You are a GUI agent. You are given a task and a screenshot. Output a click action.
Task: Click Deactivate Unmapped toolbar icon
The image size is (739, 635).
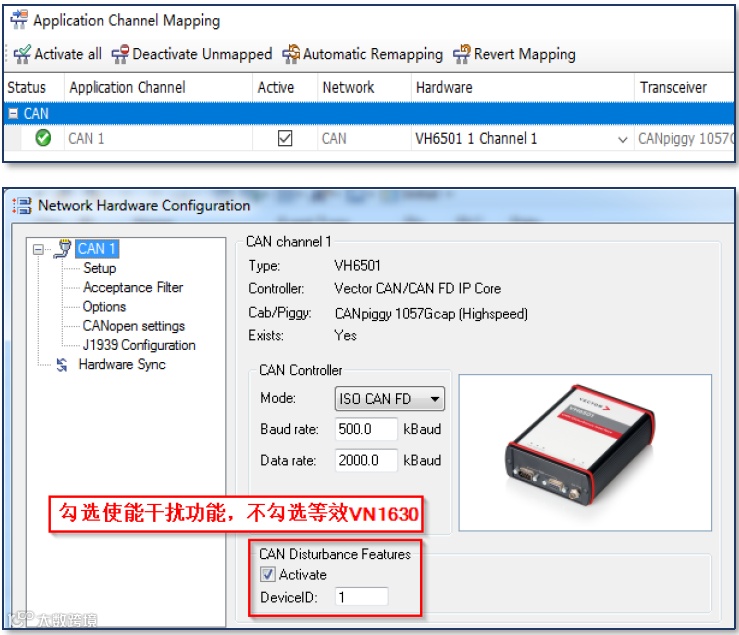(x=120, y=55)
